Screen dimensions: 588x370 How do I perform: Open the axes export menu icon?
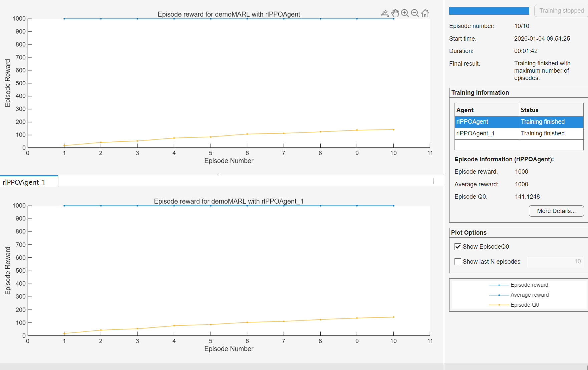coord(385,13)
